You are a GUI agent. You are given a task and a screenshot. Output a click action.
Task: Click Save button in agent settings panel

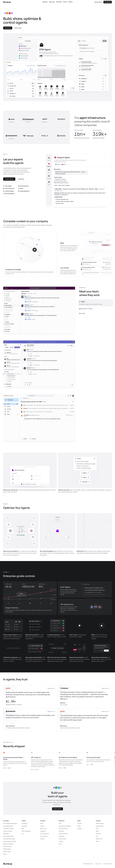tap(105, 41)
